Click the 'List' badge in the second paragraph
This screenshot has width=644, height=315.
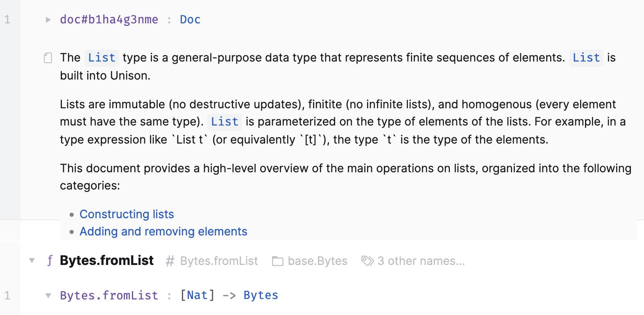pos(224,121)
